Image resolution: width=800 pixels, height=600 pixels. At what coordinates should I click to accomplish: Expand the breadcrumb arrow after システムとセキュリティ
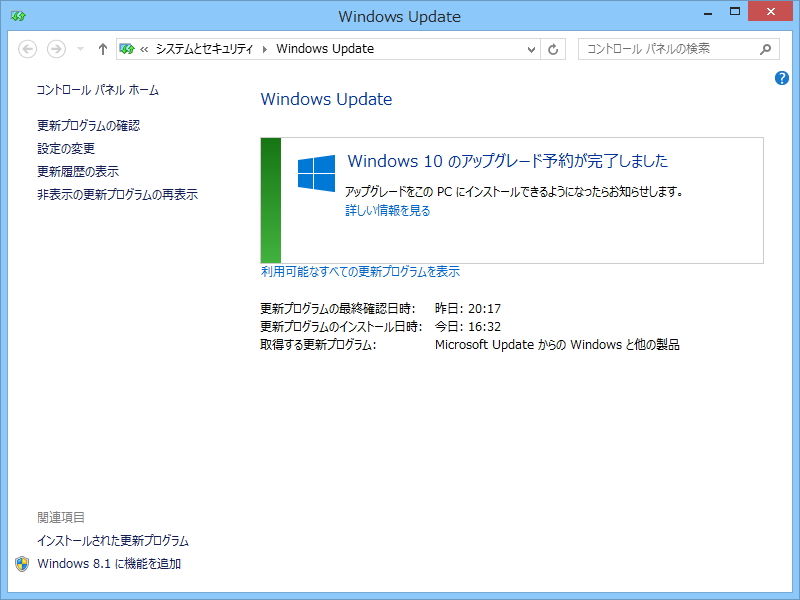pos(264,49)
